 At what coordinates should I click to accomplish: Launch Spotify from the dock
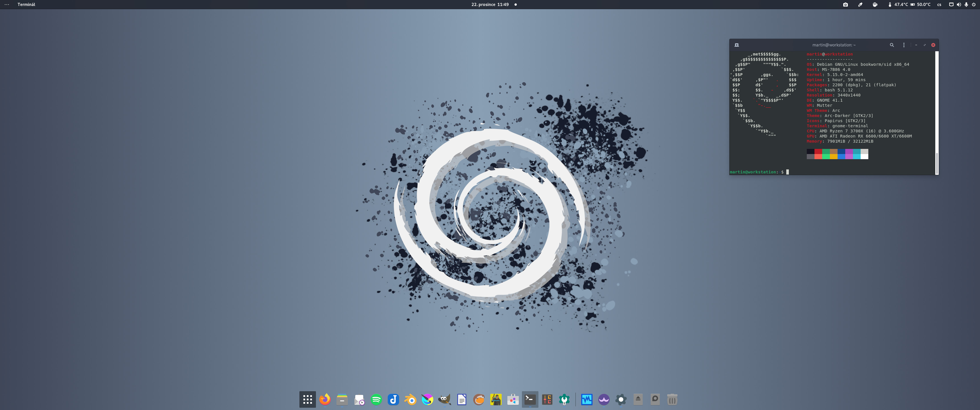click(376, 399)
